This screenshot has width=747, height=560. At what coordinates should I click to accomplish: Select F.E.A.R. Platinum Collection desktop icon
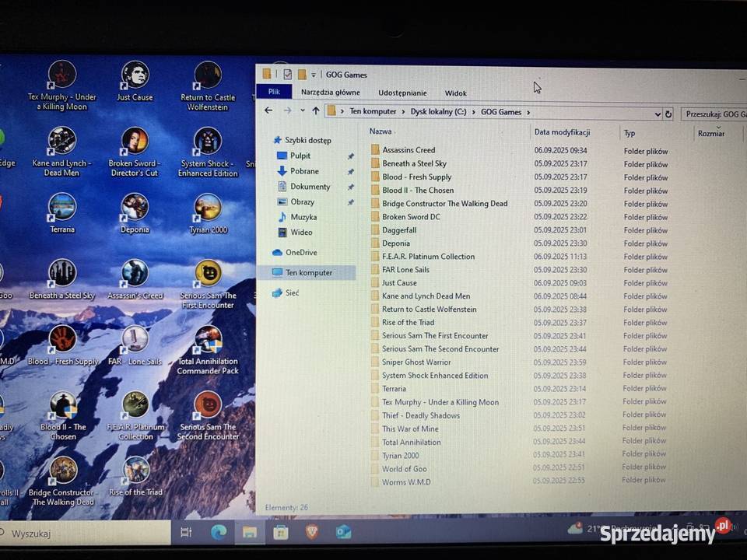point(135,416)
